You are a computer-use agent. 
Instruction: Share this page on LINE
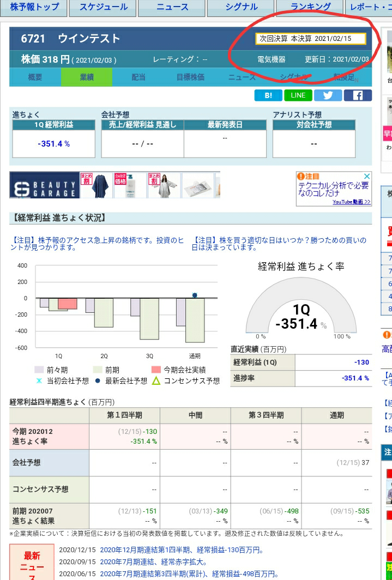[x=298, y=95]
